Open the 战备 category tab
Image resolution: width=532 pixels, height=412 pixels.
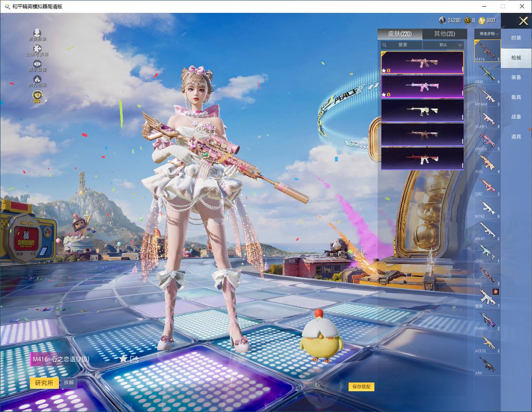point(516,117)
